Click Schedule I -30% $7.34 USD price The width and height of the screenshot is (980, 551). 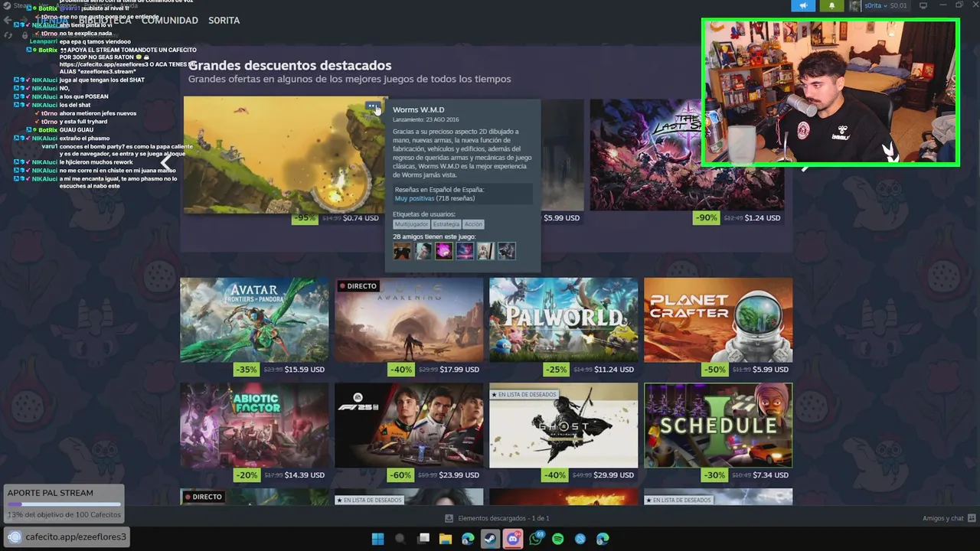(x=745, y=475)
